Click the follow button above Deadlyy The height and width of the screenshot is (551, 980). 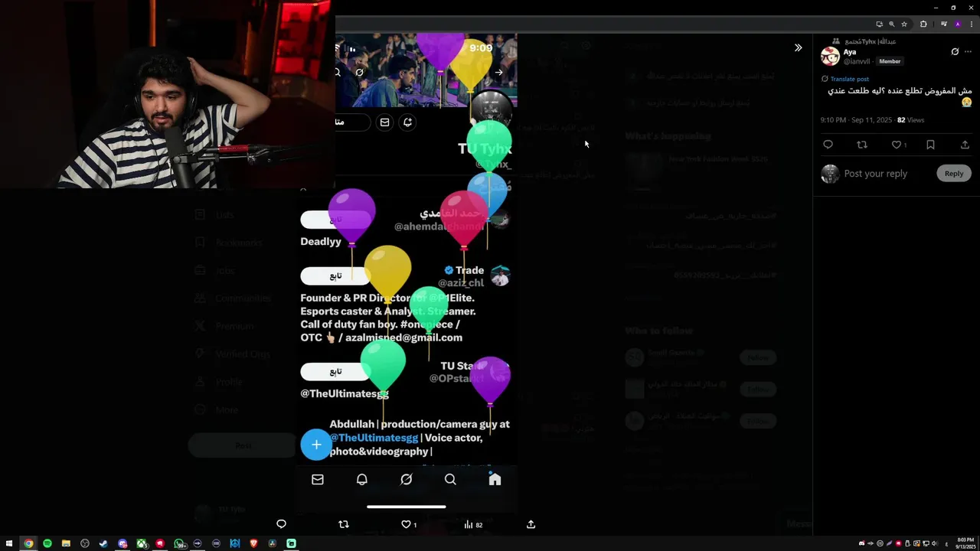[335, 220]
